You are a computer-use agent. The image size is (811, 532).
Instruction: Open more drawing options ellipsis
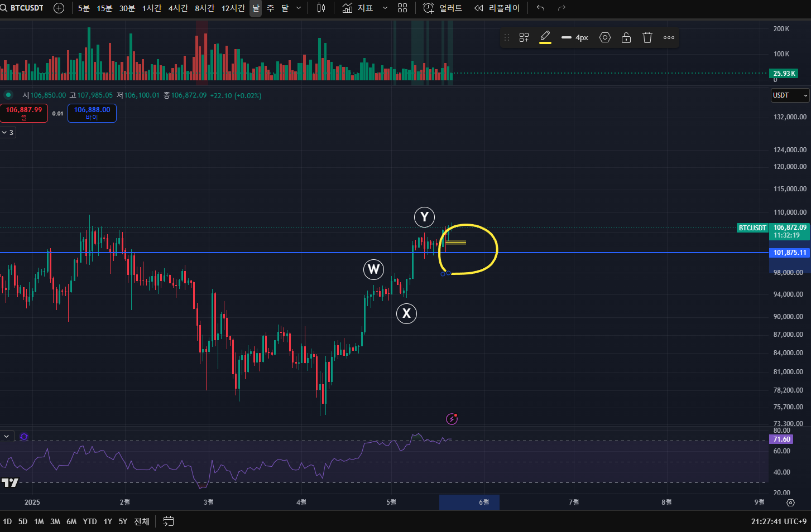669,37
